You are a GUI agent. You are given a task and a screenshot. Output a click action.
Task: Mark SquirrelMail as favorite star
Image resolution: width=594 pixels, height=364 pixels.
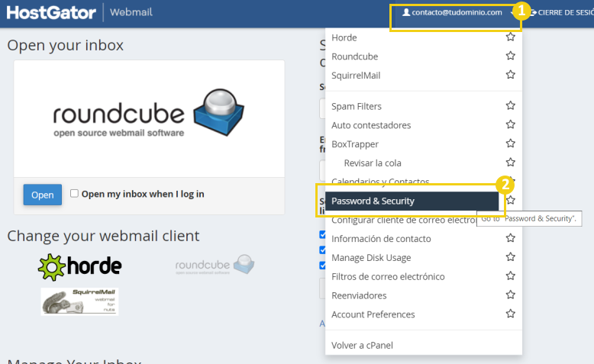point(510,75)
